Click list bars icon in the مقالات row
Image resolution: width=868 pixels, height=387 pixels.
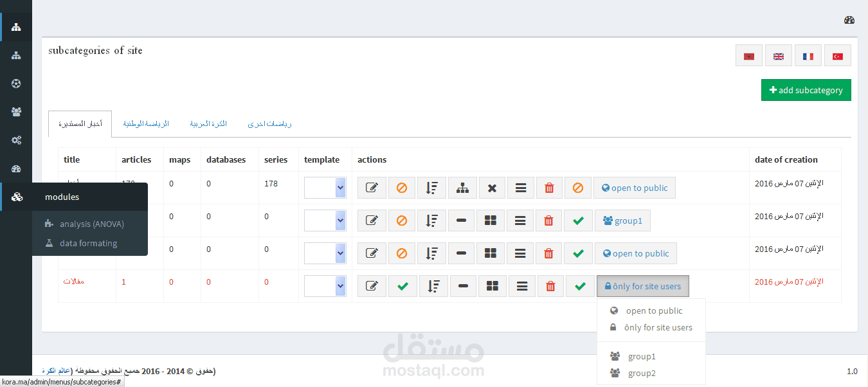[x=522, y=286]
